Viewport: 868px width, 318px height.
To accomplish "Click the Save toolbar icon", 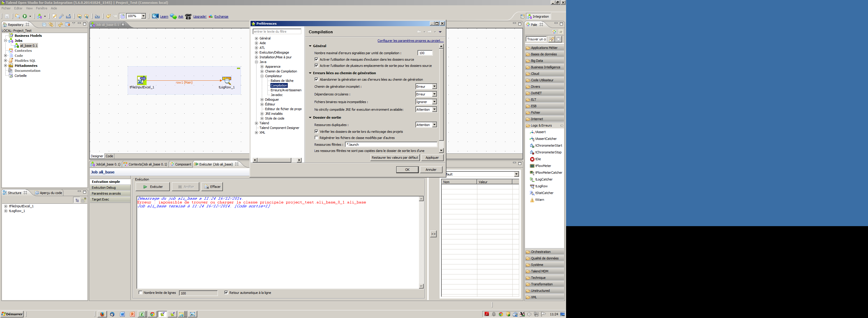I will pyautogui.click(x=7, y=16).
